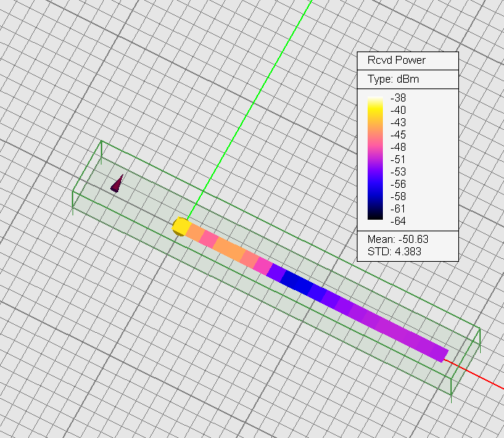Click the -61 legend scale value
This screenshot has height=438, width=504.
pos(398,209)
